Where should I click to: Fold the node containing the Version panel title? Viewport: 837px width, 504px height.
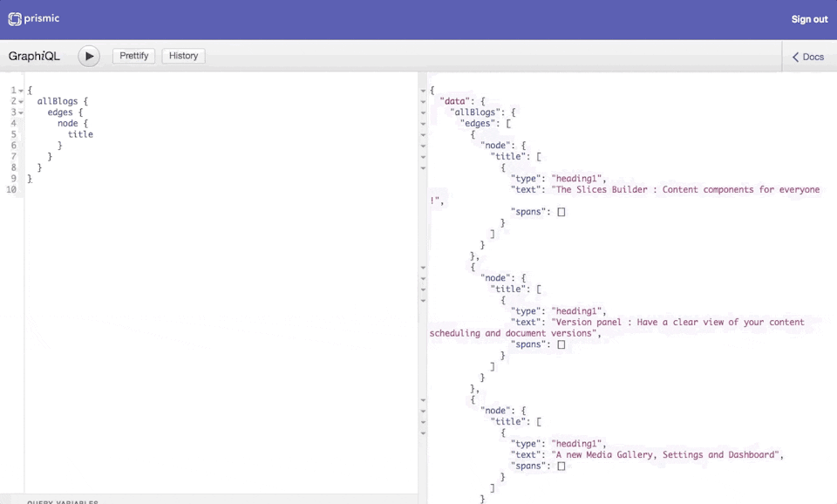click(424, 278)
